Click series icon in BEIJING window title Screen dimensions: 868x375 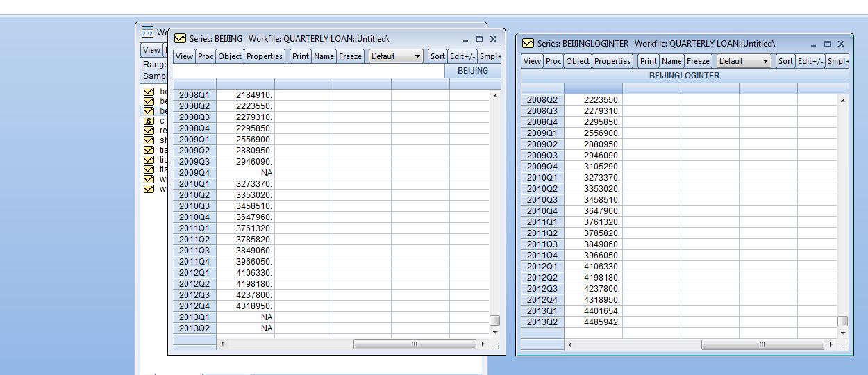coord(181,39)
